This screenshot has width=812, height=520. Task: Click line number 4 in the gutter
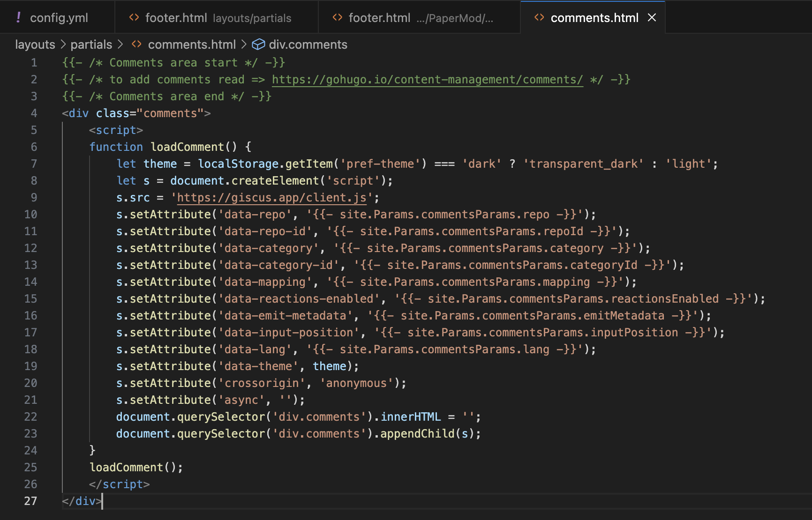[x=34, y=113]
